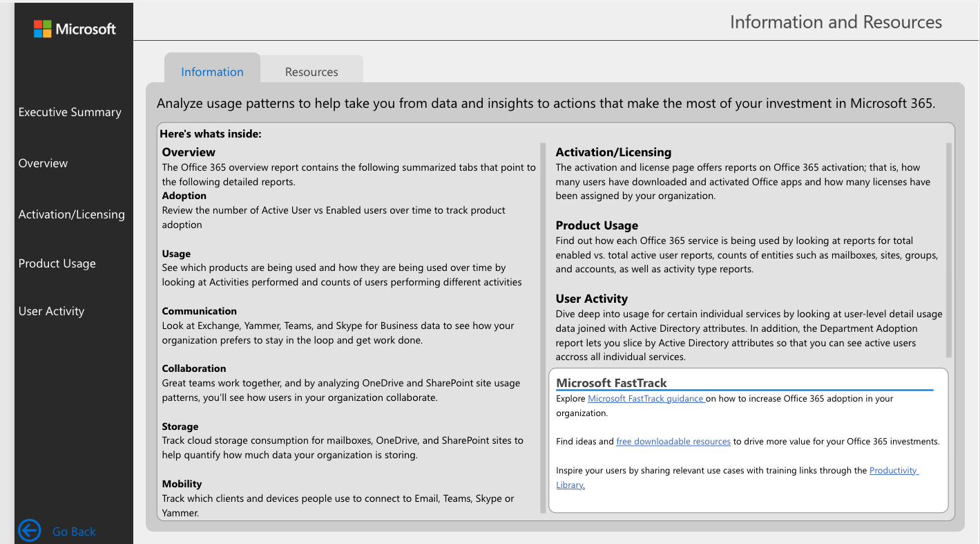
Task: Open Activation/Licensing in the sidebar menu
Action: pos(72,214)
